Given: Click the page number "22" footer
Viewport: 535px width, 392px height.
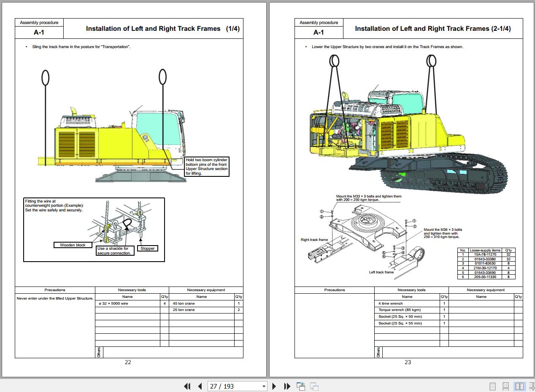Looking at the screenshot, I should [x=128, y=362].
